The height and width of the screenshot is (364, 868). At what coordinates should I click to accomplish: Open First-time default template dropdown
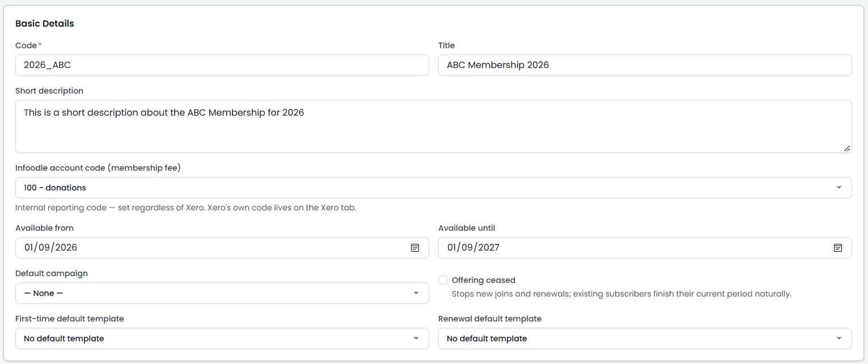222,338
